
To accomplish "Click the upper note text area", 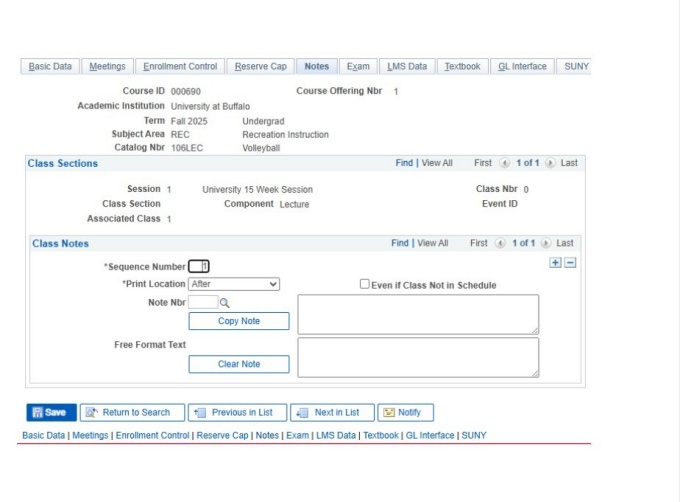I will (418, 314).
